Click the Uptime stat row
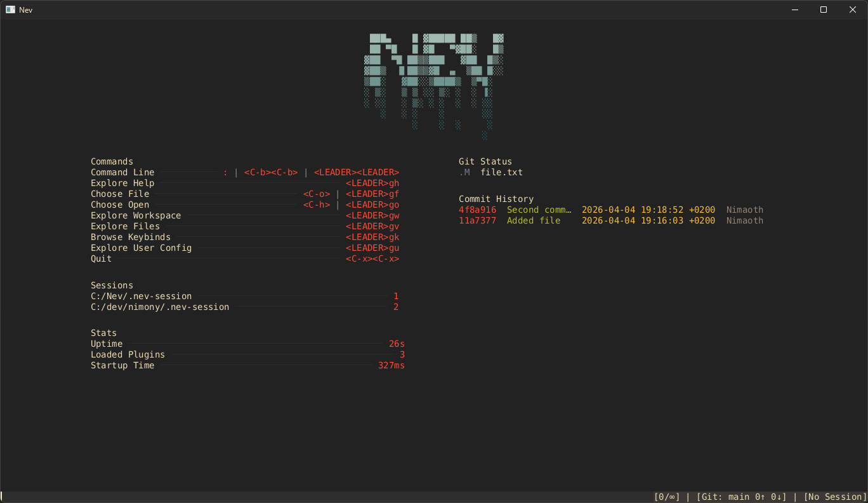 click(x=247, y=344)
